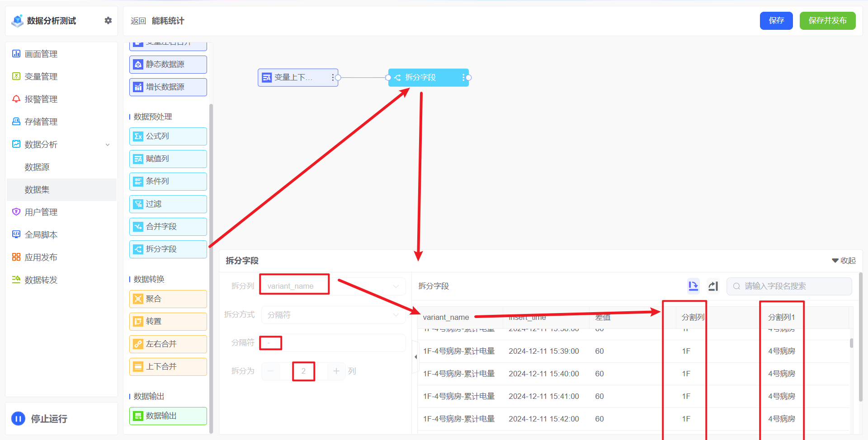Open the three-dot menu on 变量上下 node
Screen dimensions: 868x440
coord(333,78)
